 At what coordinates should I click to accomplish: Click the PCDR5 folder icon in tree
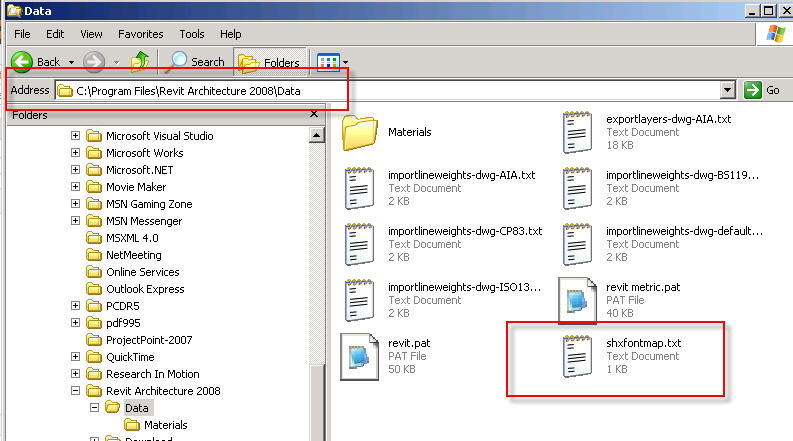tap(94, 306)
